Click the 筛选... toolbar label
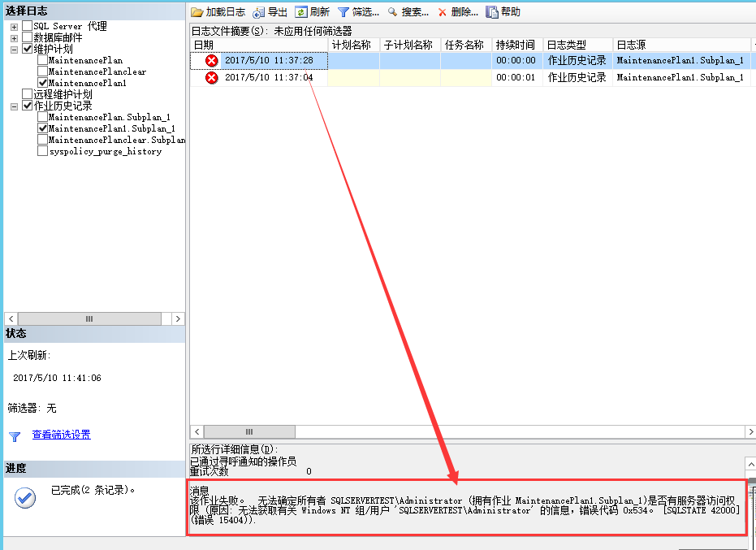The image size is (756, 550). point(365,12)
